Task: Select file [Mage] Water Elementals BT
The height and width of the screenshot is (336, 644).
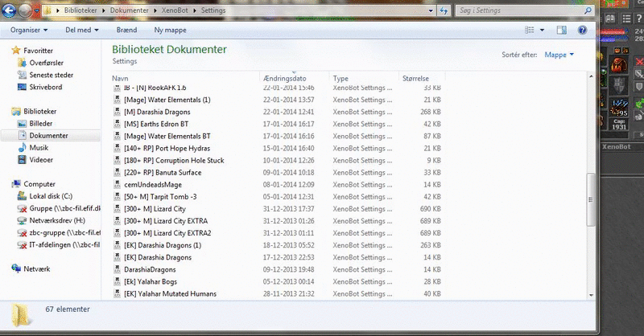Action: pyautogui.click(x=167, y=136)
